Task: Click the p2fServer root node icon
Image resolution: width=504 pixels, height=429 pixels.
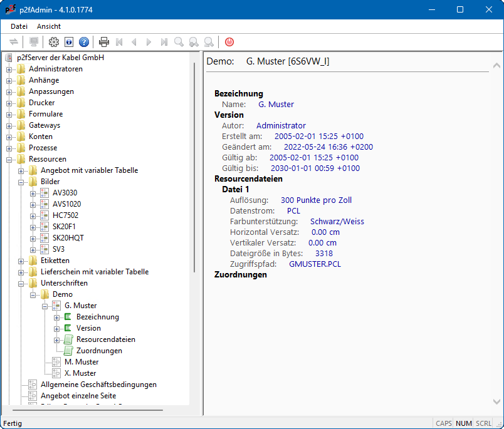Action: pos(9,58)
